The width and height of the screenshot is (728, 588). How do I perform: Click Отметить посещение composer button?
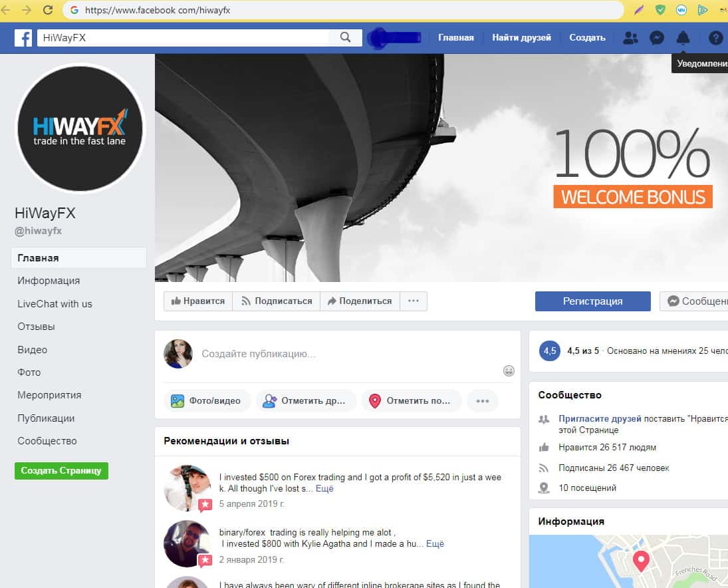412,401
